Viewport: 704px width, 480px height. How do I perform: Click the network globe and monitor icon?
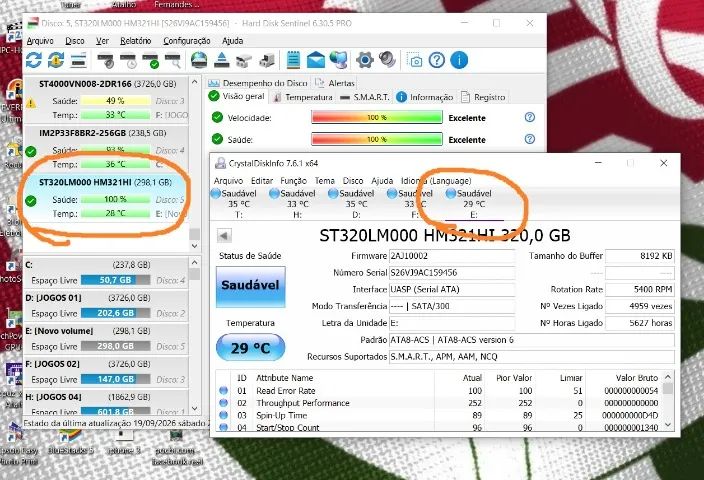point(339,60)
